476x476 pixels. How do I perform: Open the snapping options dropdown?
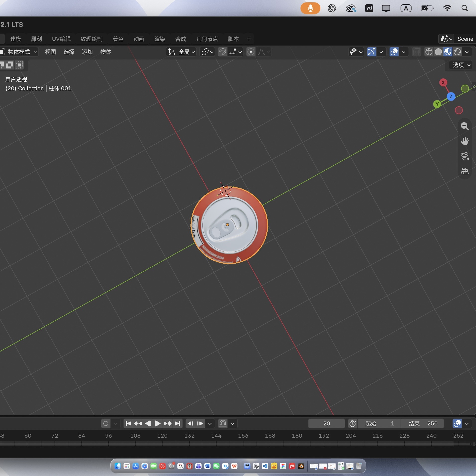(235, 52)
